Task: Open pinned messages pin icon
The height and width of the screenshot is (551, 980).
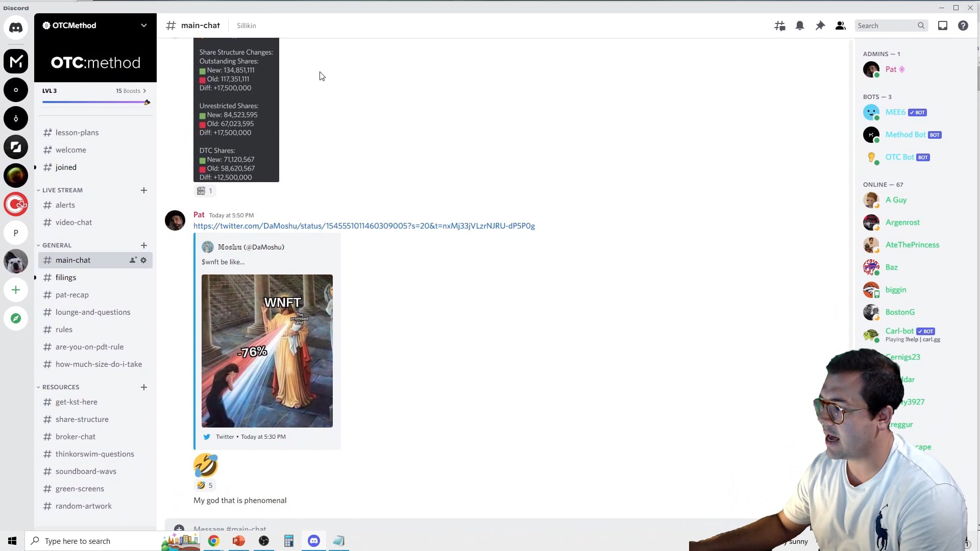Action: [x=820, y=26]
